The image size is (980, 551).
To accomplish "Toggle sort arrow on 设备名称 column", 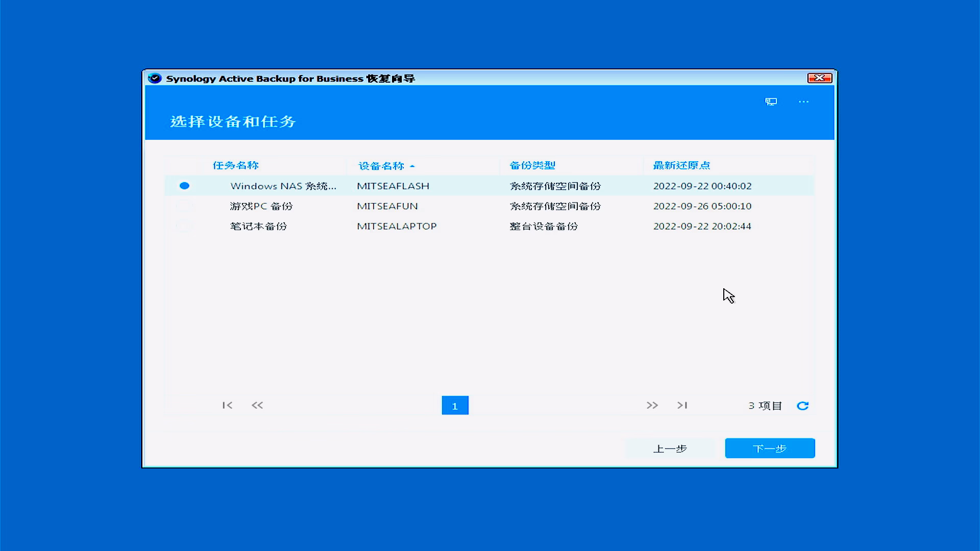I will coord(412,166).
